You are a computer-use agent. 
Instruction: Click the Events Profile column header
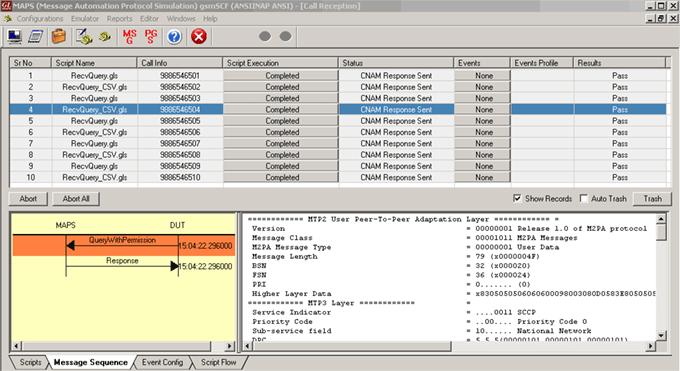[x=542, y=63]
